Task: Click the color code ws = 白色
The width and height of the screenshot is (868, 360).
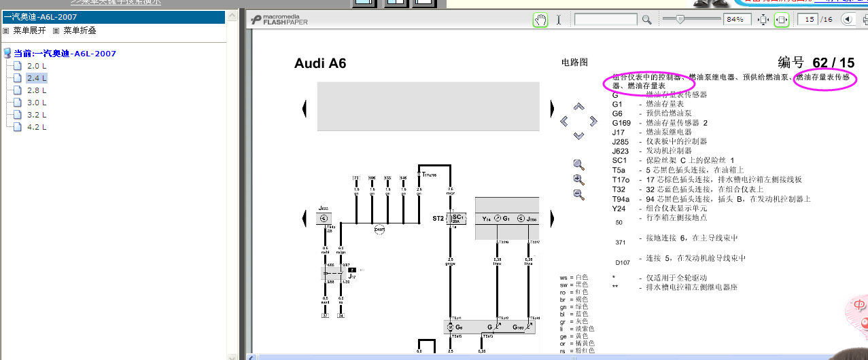Action: pyautogui.click(x=574, y=278)
